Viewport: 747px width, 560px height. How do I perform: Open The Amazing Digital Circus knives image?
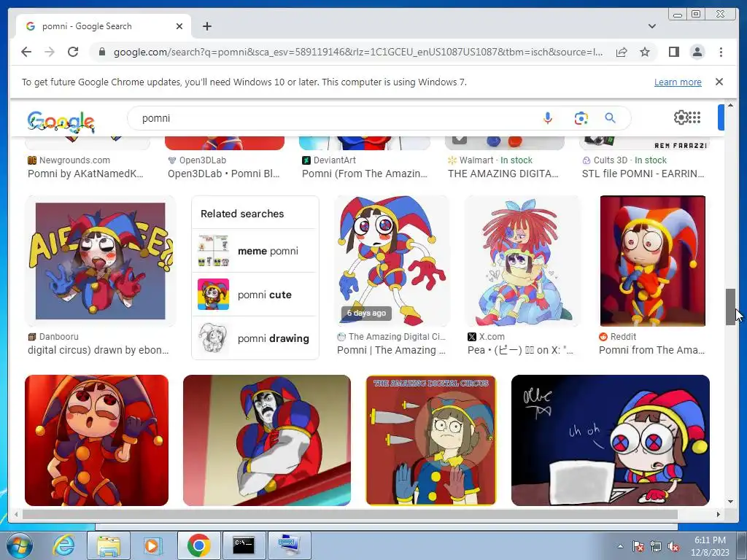pos(431,440)
